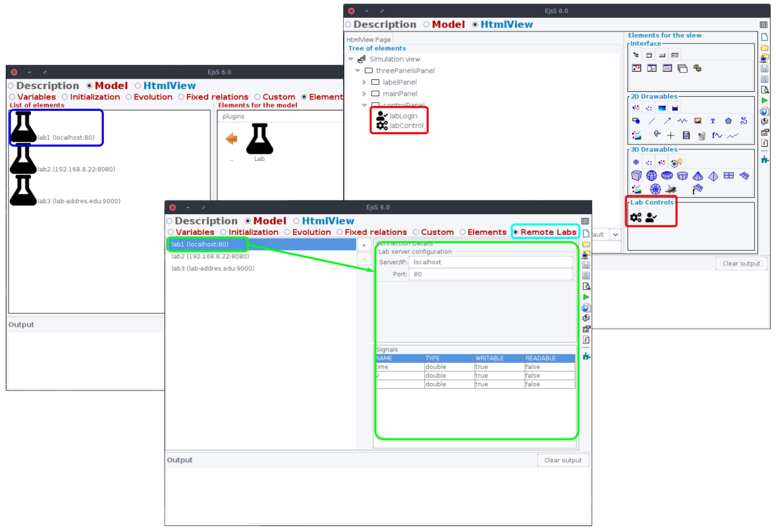Expand the mainPanel tree node
776x532 pixels.
point(364,94)
